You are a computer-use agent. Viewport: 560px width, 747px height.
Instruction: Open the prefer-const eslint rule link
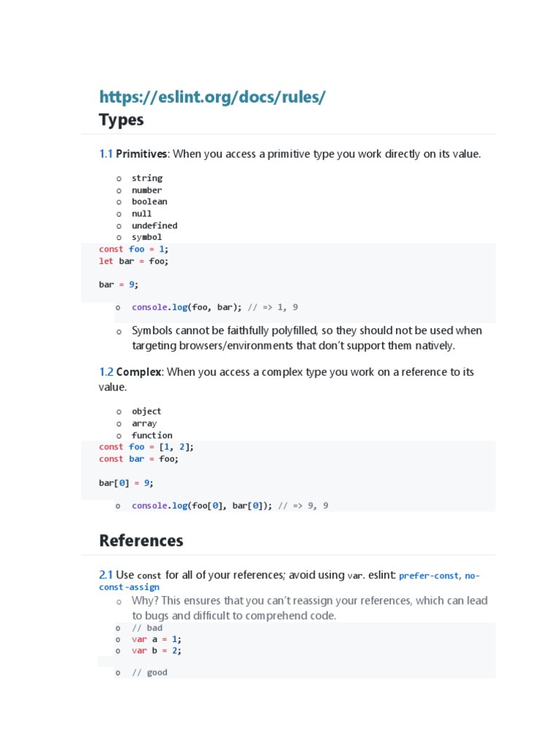click(x=429, y=576)
